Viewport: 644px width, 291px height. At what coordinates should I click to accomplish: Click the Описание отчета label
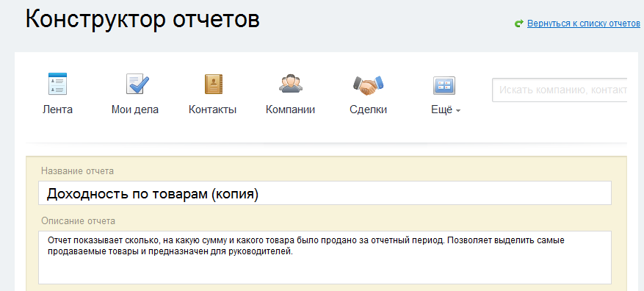(79, 221)
